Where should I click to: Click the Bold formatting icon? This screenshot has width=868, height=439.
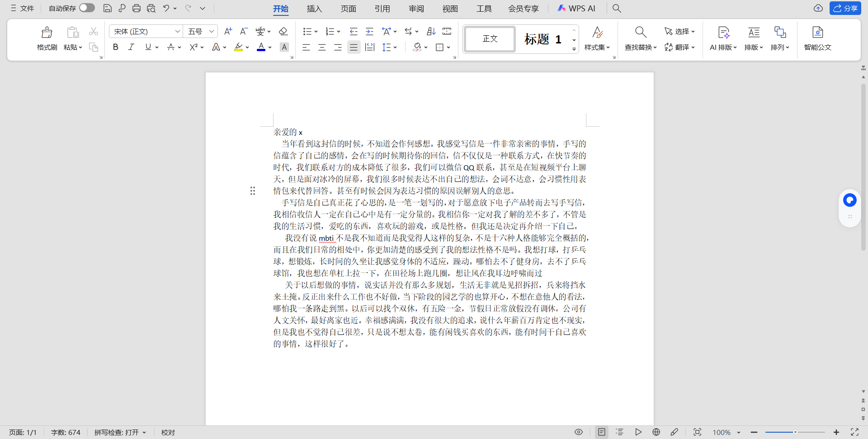pyautogui.click(x=116, y=47)
